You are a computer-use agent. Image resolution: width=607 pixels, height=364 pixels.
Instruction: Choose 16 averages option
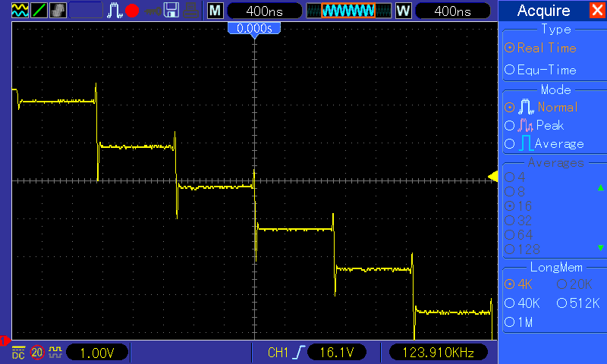click(518, 206)
